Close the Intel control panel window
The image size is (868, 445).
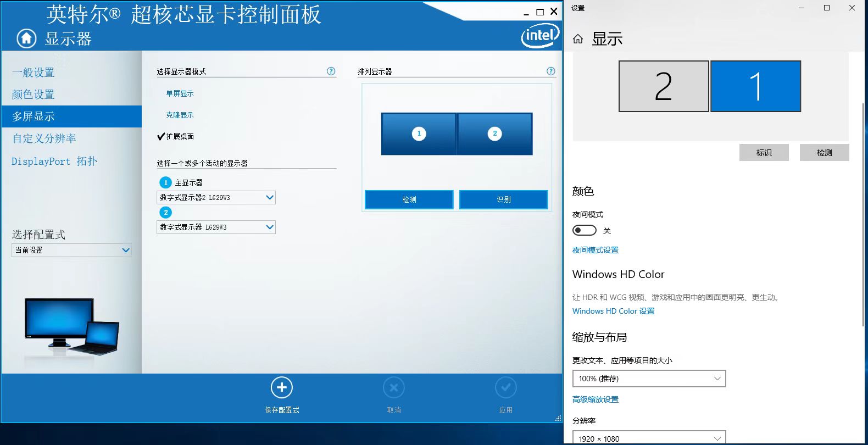click(554, 12)
